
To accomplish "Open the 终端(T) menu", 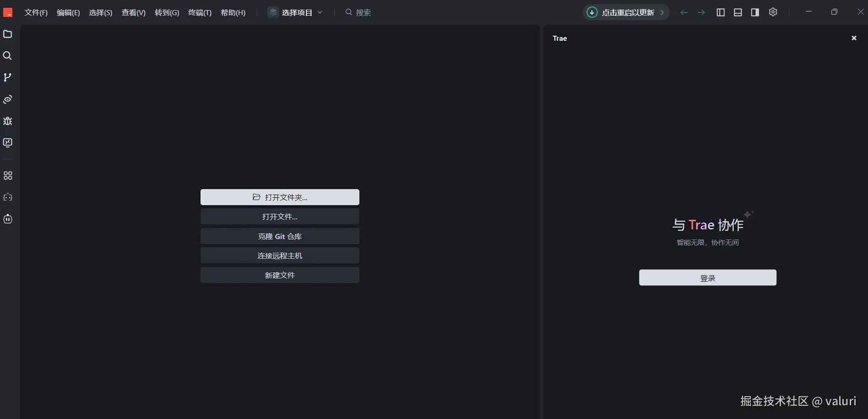I will point(199,12).
